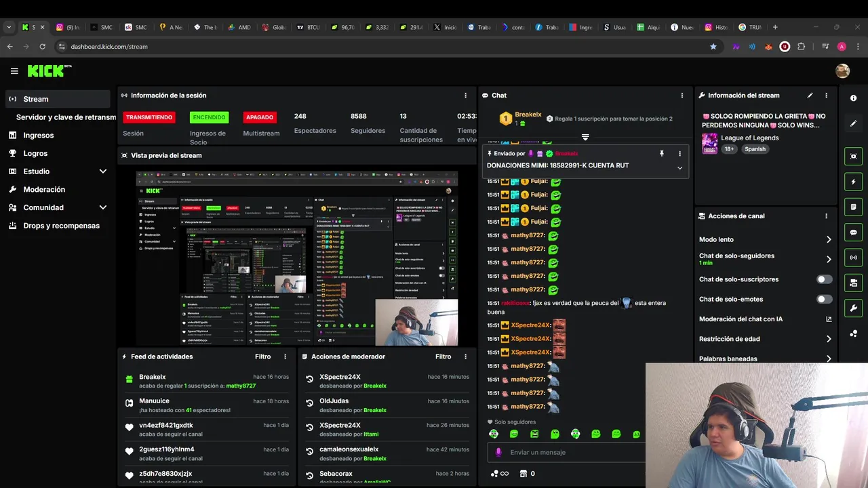Toggle Chat de solo-emotes switch
This screenshot has width=868, height=488.
tap(824, 299)
